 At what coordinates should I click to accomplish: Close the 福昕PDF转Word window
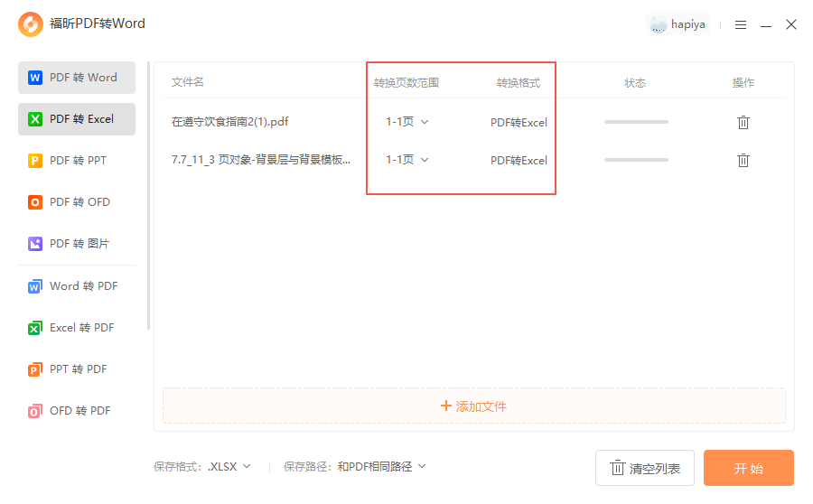790,24
